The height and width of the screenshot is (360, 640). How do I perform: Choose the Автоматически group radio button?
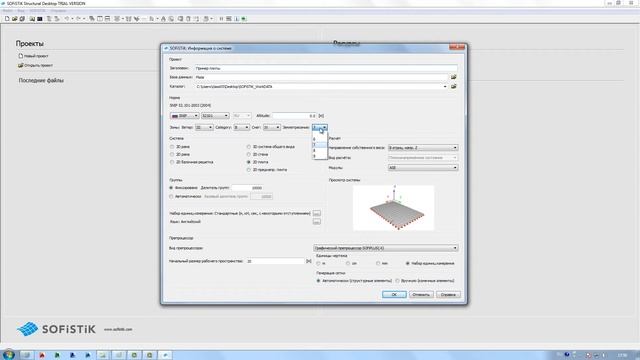(171, 196)
